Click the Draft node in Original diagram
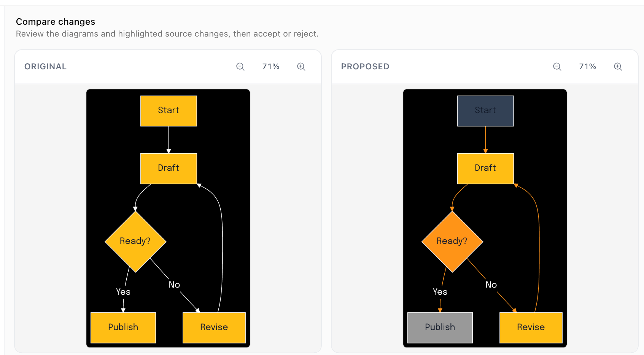Viewport: 644px width, 355px height. 169,168
